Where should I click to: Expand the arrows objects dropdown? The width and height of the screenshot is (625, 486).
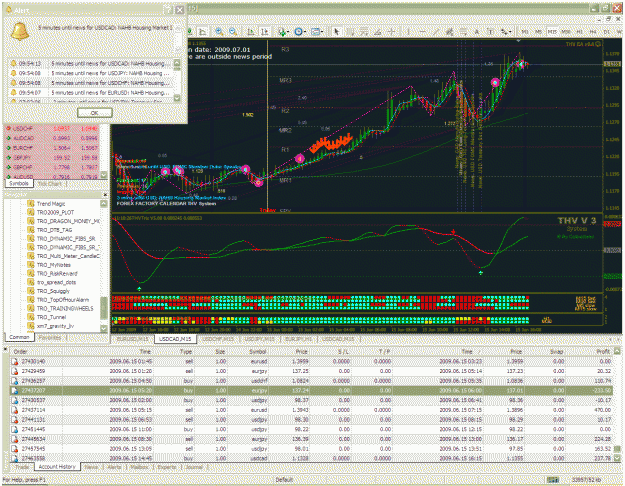pyautogui.click(x=511, y=32)
